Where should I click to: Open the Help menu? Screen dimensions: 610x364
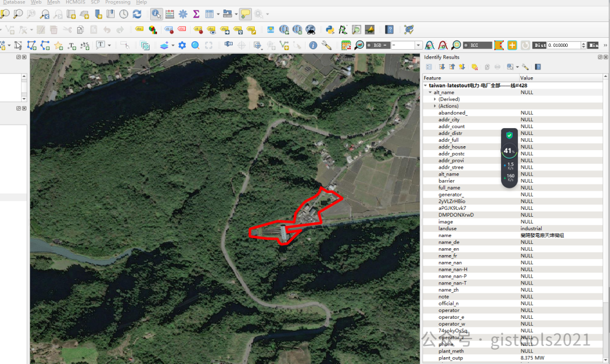coord(141,2)
